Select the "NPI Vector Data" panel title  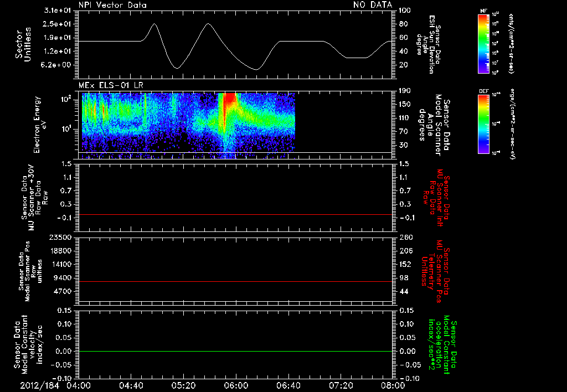click(x=112, y=5)
